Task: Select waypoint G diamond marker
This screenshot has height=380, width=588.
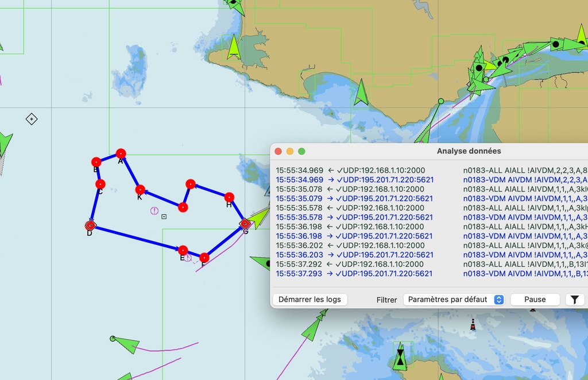Action: [245, 223]
